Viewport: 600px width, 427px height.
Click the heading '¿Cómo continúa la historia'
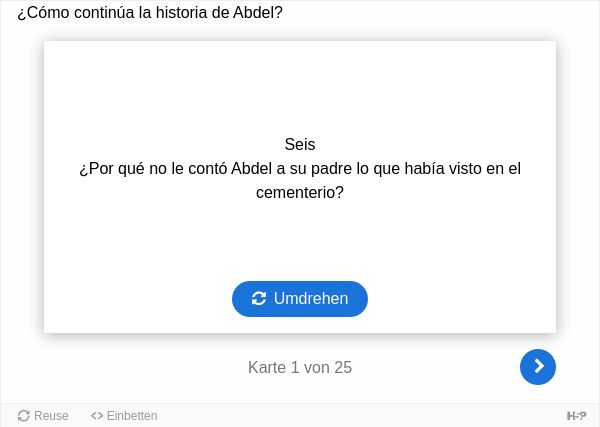(x=150, y=13)
